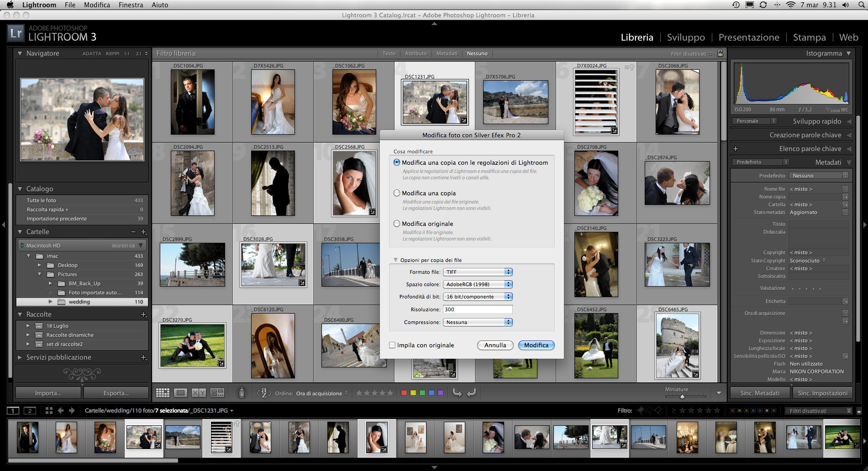Remove folder with Cartelle minus icon
The width and height of the screenshot is (868, 471).
click(x=133, y=232)
